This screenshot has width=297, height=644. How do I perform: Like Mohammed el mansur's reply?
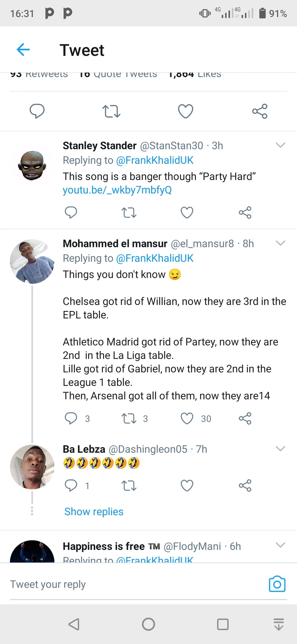point(187,419)
